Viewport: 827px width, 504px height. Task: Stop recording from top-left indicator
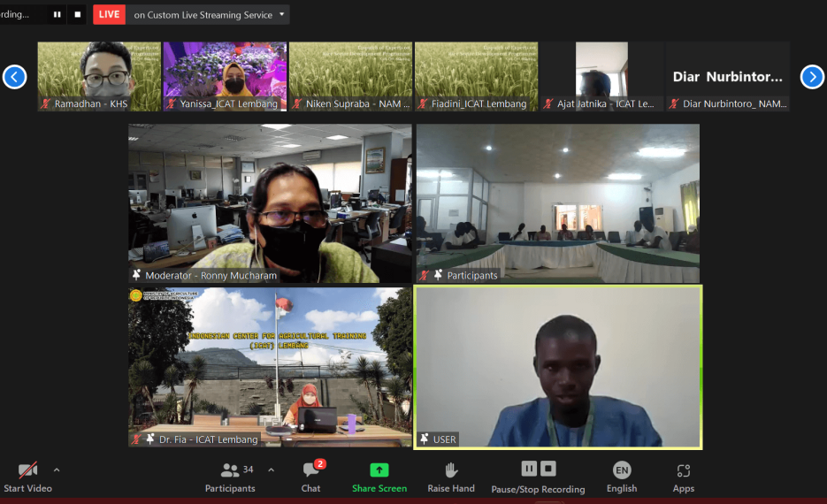[78, 14]
